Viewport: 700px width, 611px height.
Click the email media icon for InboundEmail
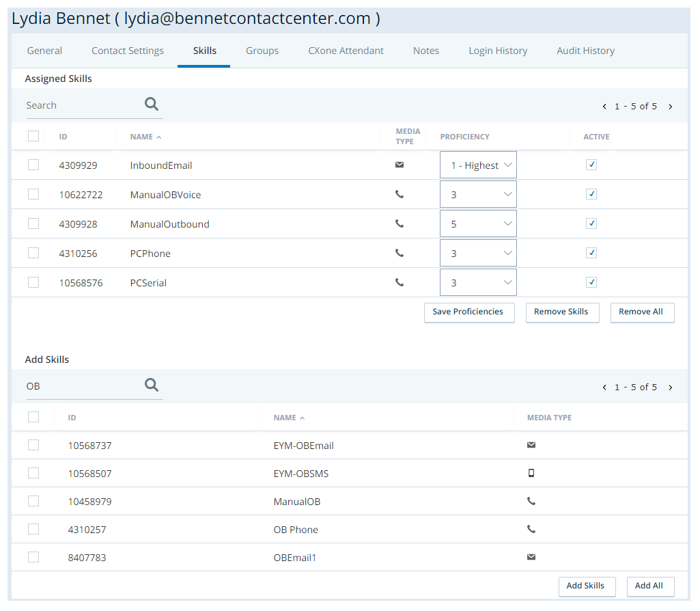click(x=400, y=165)
